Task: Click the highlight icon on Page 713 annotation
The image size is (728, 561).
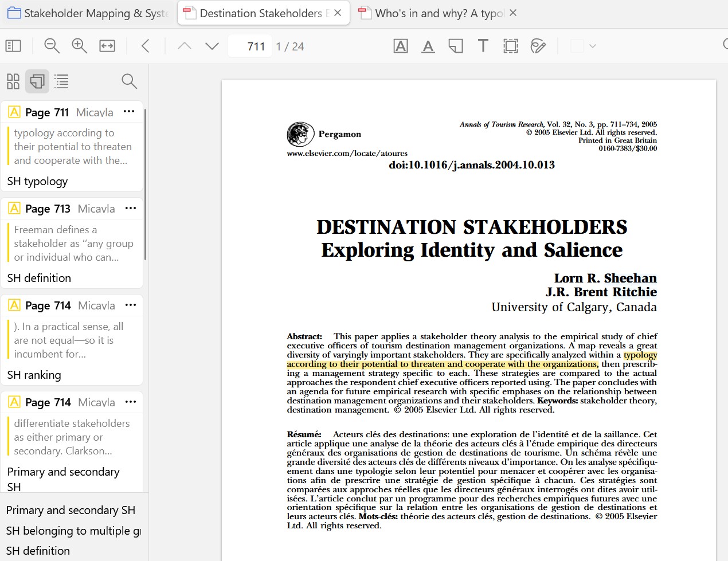Action: tap(14, 208)
